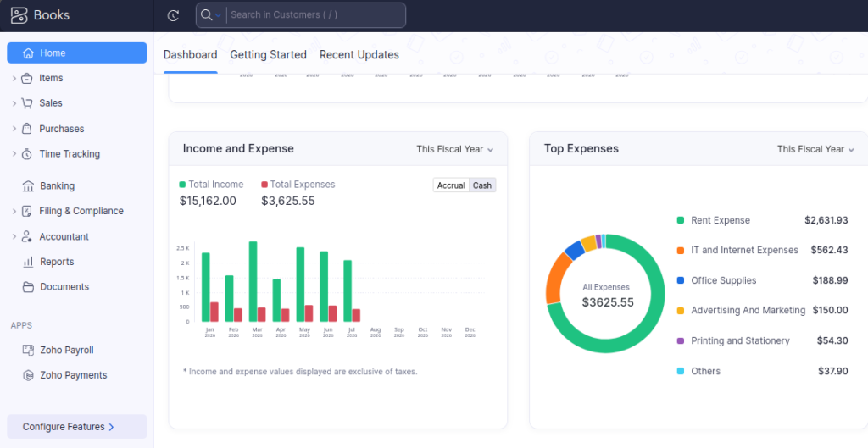Click the Home house icon
Image resolution: width=868 pixels, height=448 pixels.
(28, 53)
